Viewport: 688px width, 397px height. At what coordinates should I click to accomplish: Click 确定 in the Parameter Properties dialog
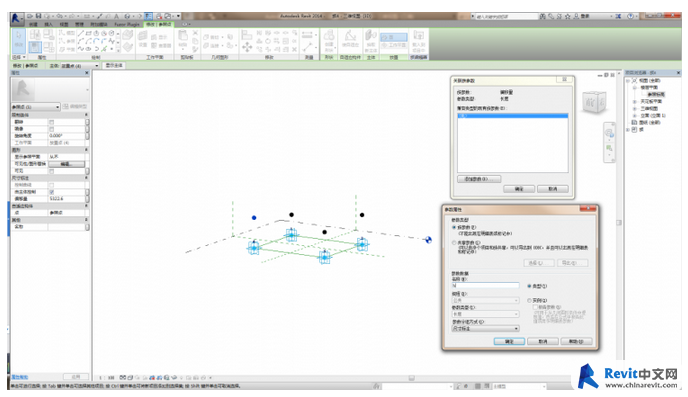click(x=509, y=341)
